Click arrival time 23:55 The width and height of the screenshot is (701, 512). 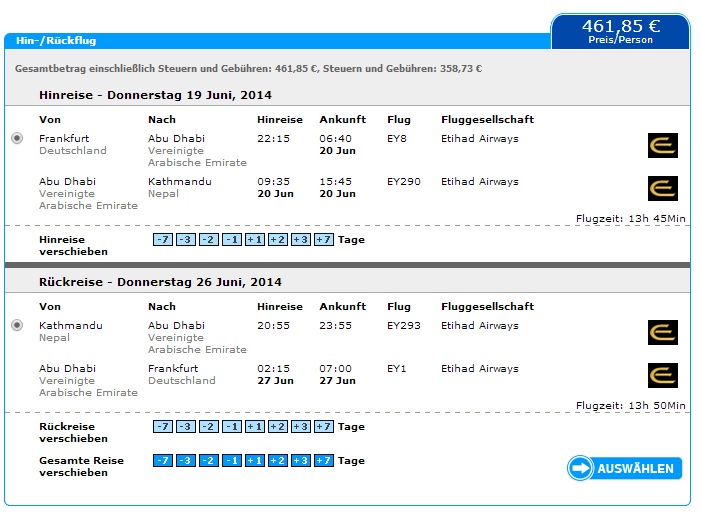(x=335, y=326)
